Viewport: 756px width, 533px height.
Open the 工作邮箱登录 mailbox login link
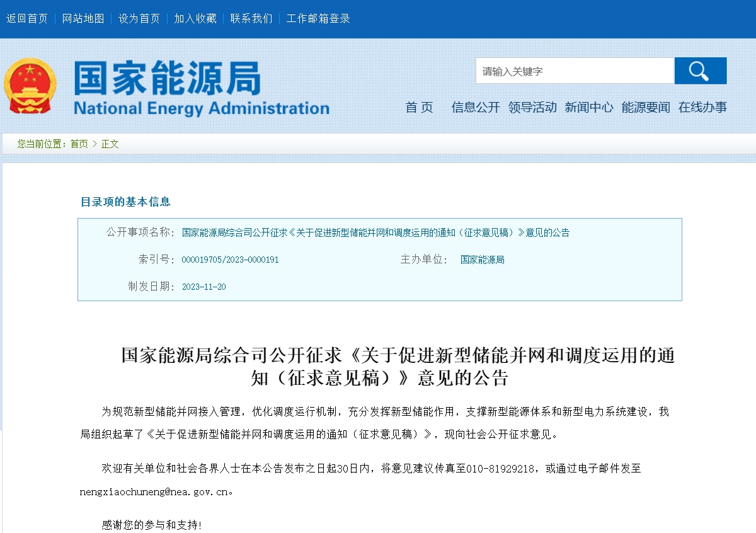coord(318,18)
